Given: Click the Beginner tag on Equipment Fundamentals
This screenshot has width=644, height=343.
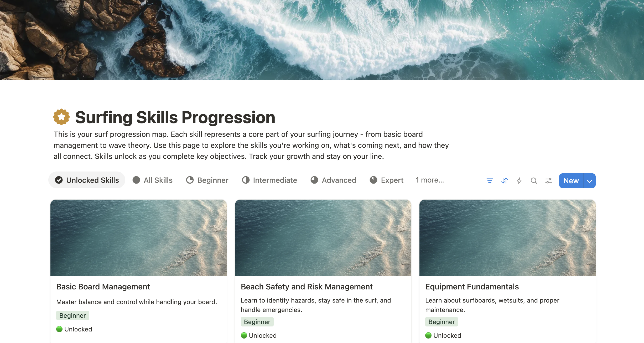Looking at the screenshot, I should [x=442, y=322].
